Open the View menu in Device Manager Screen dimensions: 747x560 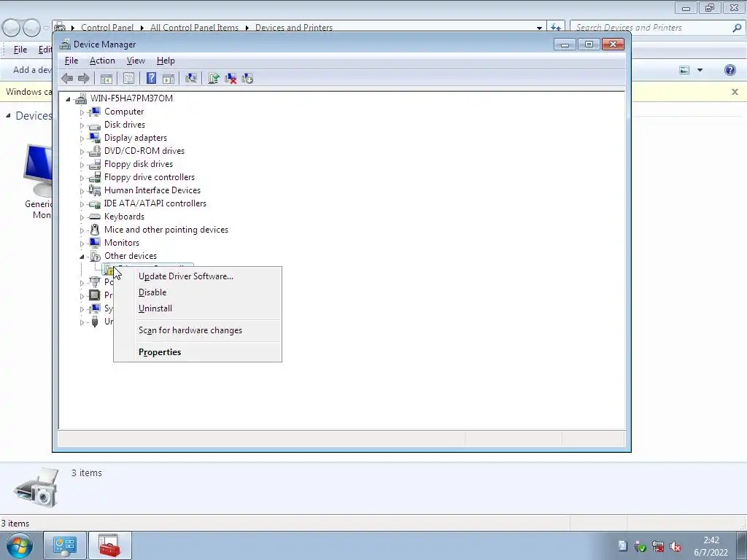[x=136, y=61]
